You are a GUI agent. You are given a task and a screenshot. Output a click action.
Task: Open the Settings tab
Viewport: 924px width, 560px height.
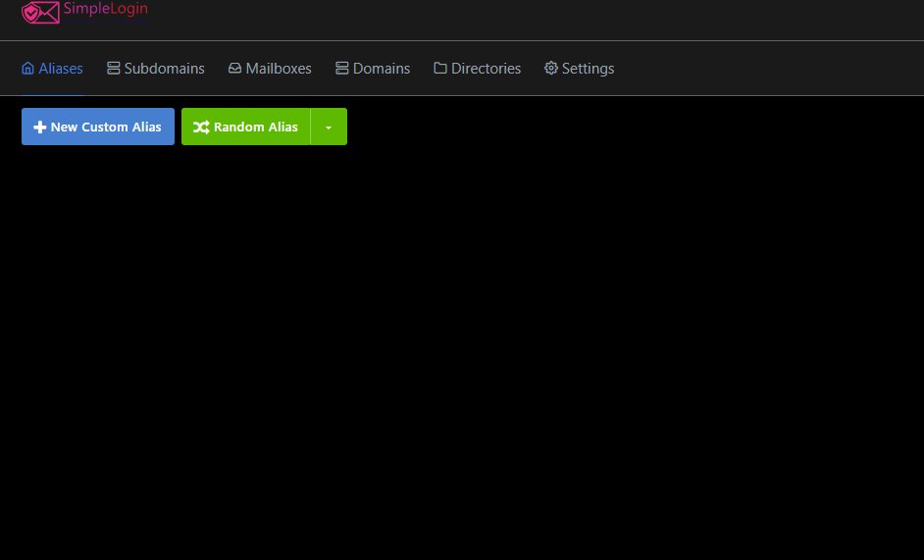[x=580, y=69]
